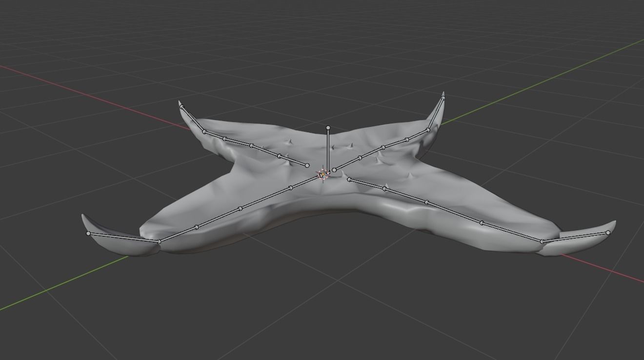Screen dimensions: 644x360
Task: Click the base joint of the lower-right arm chain
Action: pyautogui.click(x=349, y=180)
